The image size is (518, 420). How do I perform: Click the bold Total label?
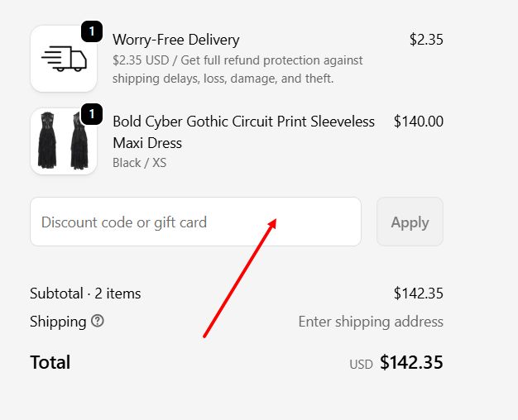click(50, 362)
